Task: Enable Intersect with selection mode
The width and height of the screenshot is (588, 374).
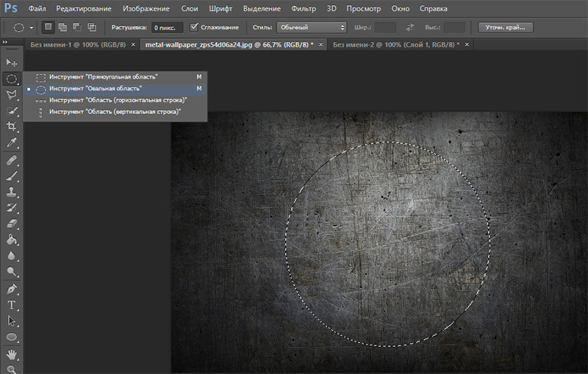Action: 91,27
